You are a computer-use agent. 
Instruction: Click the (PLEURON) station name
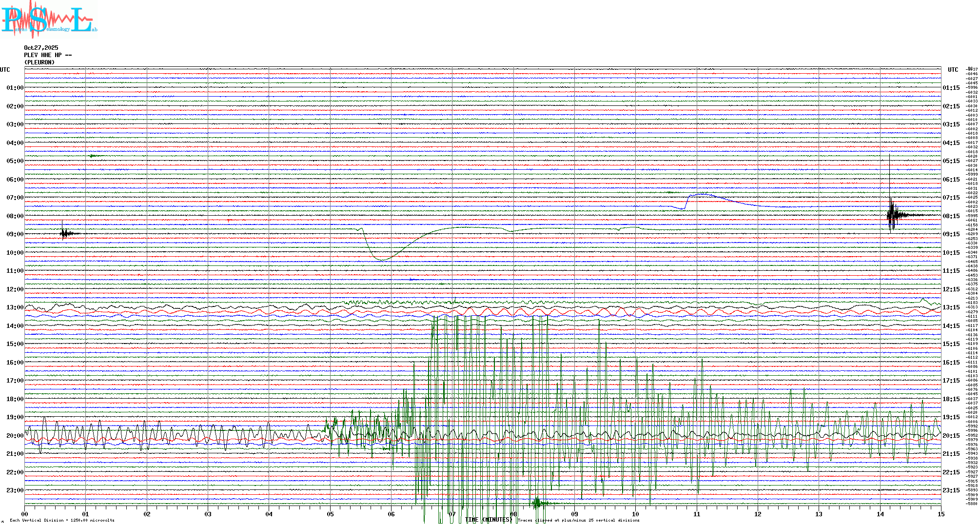[39, 62]
